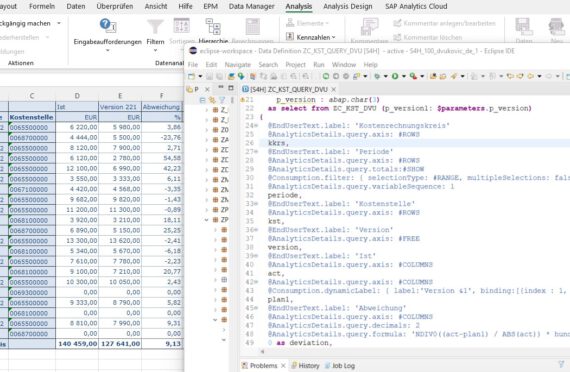Open the Eclipse Window menu
Image resolution: width=570 pixels, height=372 pixels.
[344, 65]
